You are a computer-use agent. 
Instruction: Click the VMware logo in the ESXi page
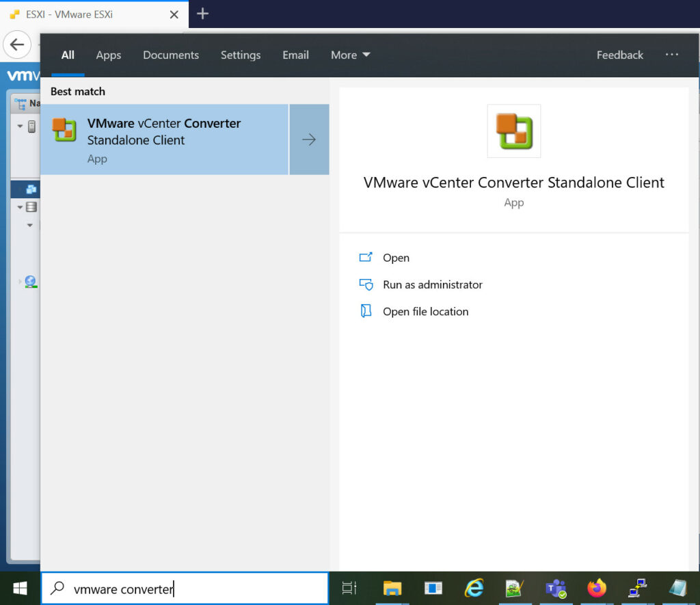click(24, 75)
